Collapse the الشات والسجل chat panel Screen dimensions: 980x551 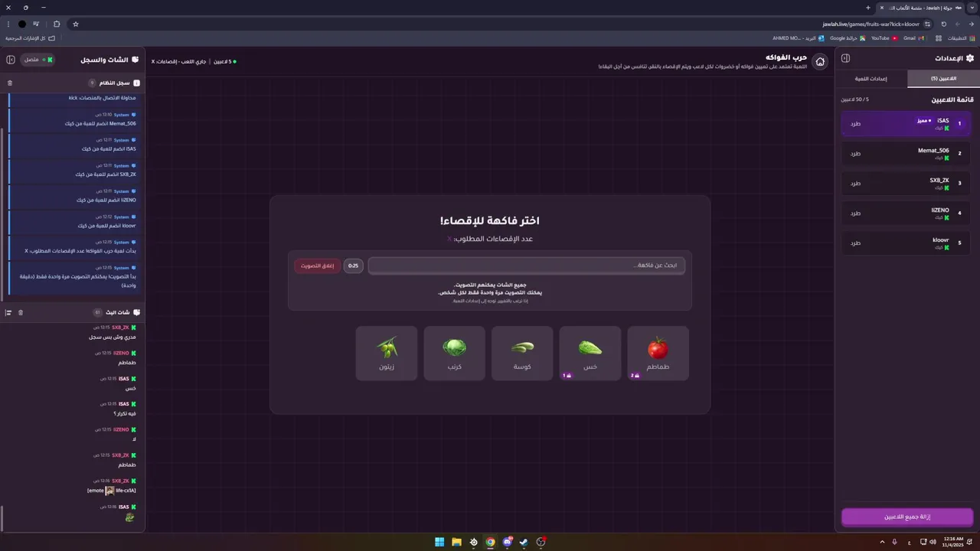click(x=11, y=60)
